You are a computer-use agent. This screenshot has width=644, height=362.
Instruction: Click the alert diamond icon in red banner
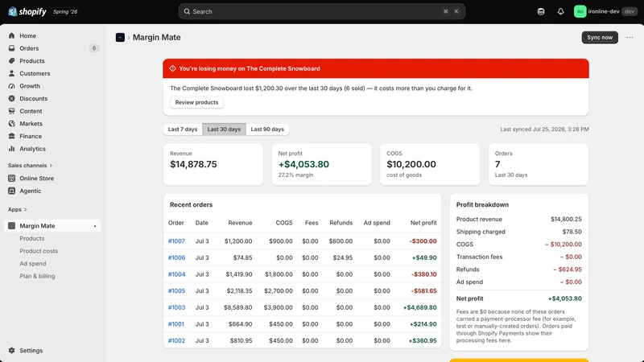pos(172,68)
